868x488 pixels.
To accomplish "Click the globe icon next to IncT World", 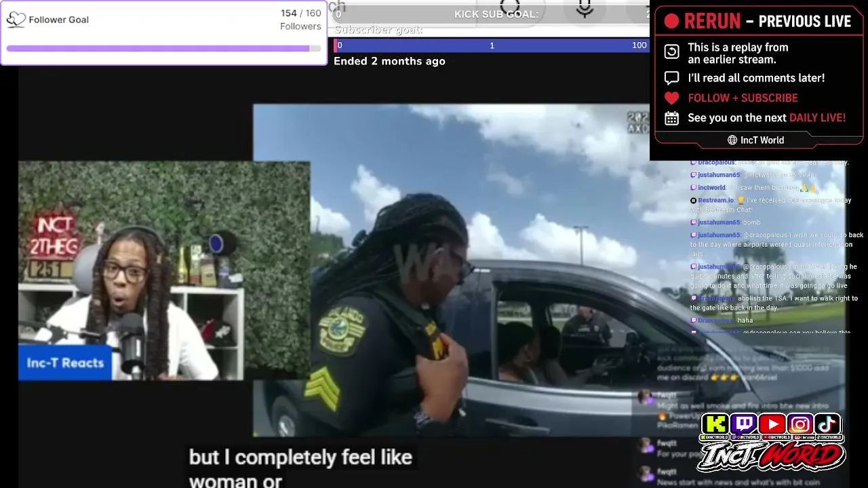I will click(732, 140).
